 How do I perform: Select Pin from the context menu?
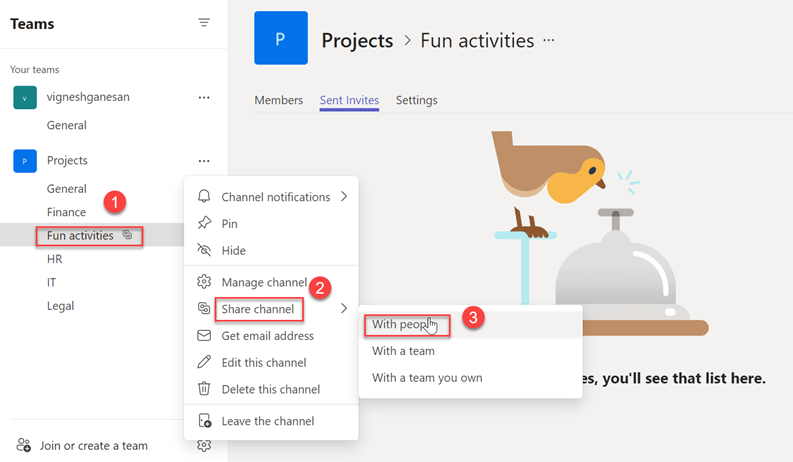(229, 224)
